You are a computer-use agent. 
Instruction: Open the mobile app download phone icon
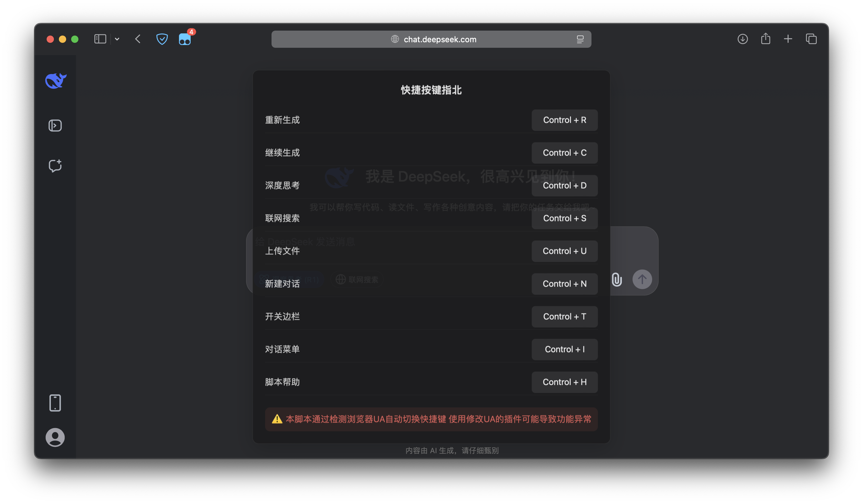[55, 403]
